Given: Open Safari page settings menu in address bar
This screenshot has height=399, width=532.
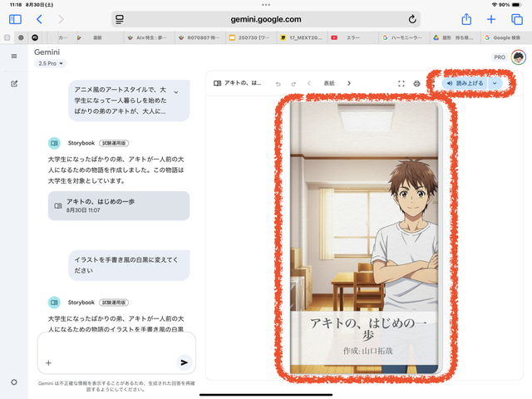Looking at the screenshot, I should pyautogui.click(x=120, y=19).
